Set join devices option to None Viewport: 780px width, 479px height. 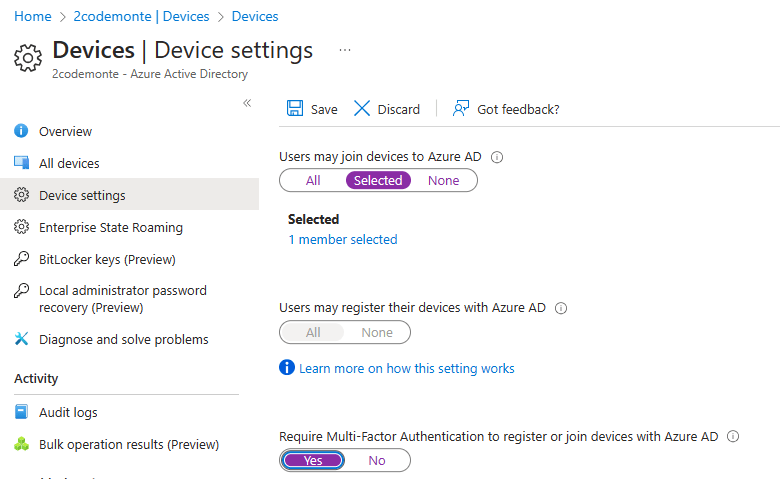(x=443, y=181)
